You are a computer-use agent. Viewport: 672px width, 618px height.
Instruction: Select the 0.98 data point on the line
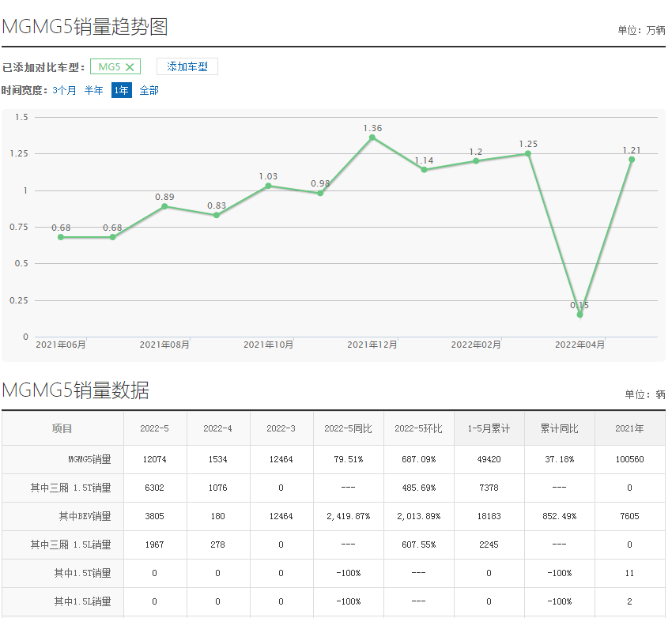tap(320, 193)
